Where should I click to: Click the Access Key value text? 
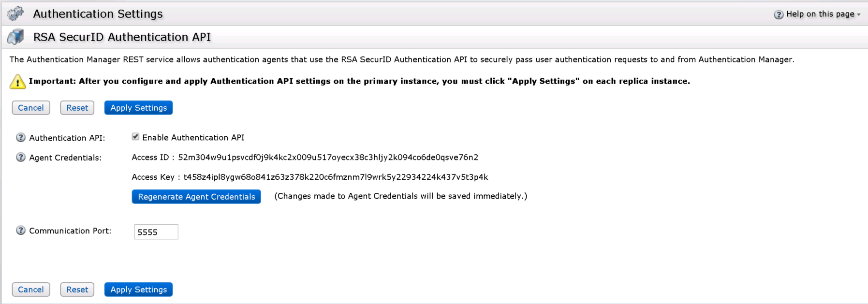(x=336, y=177)
